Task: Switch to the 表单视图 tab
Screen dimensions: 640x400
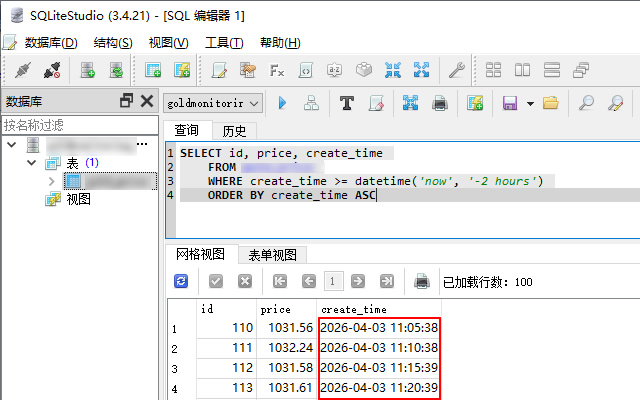Action: (272, 254)
